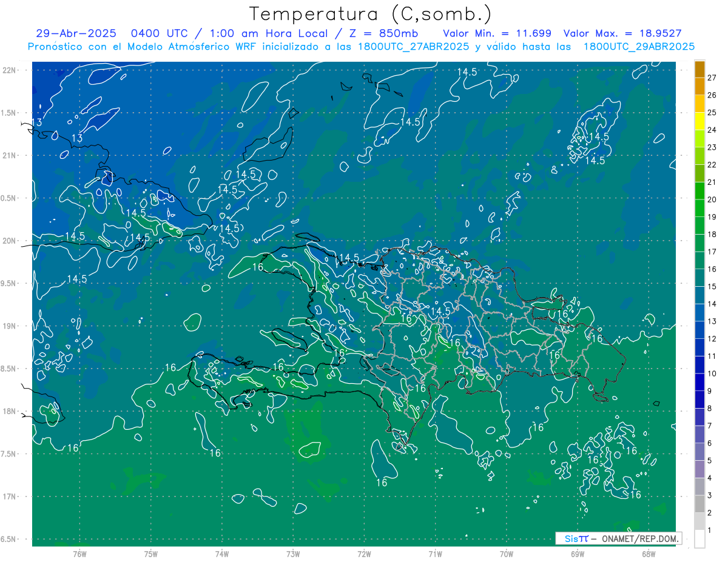
Task: Click the "17N" latitude label
Action: (8, 497)
